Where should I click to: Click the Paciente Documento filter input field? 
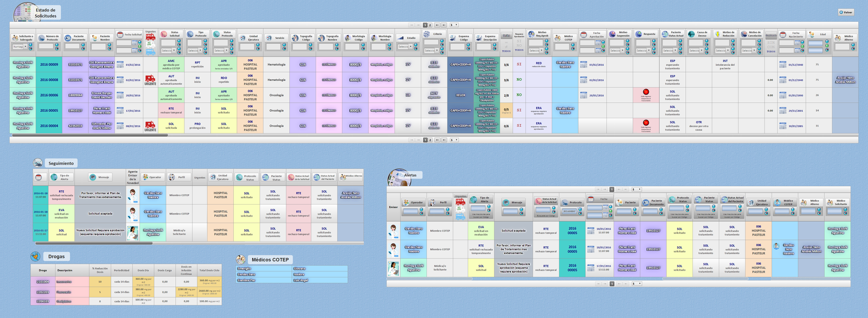point(72,47)
